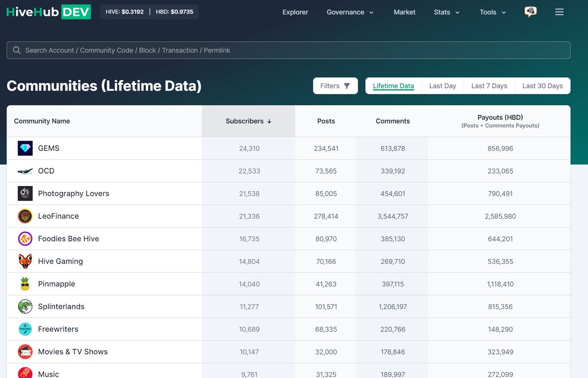Click Foodies Bee Hive payouts value 644,201

(x=500, y=238)
